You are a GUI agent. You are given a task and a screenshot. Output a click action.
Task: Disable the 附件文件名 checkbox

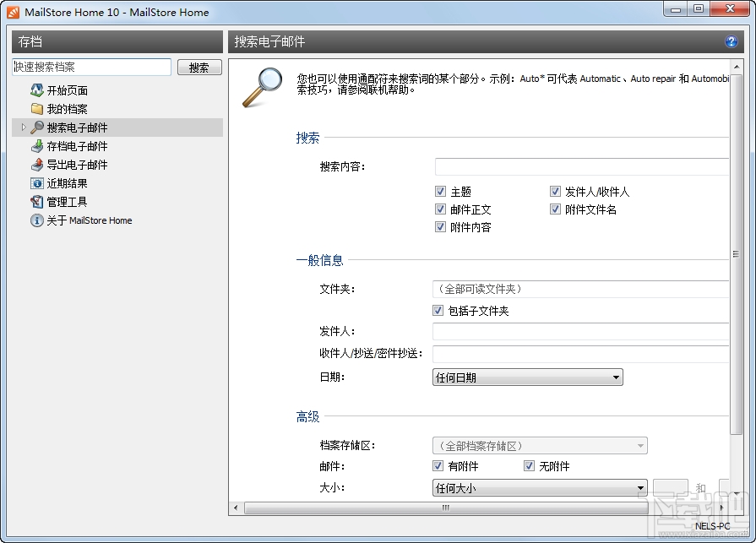point(555,209)
